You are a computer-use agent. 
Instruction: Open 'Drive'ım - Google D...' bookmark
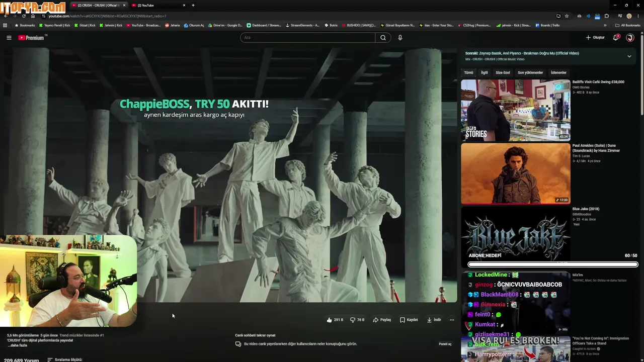225,25
